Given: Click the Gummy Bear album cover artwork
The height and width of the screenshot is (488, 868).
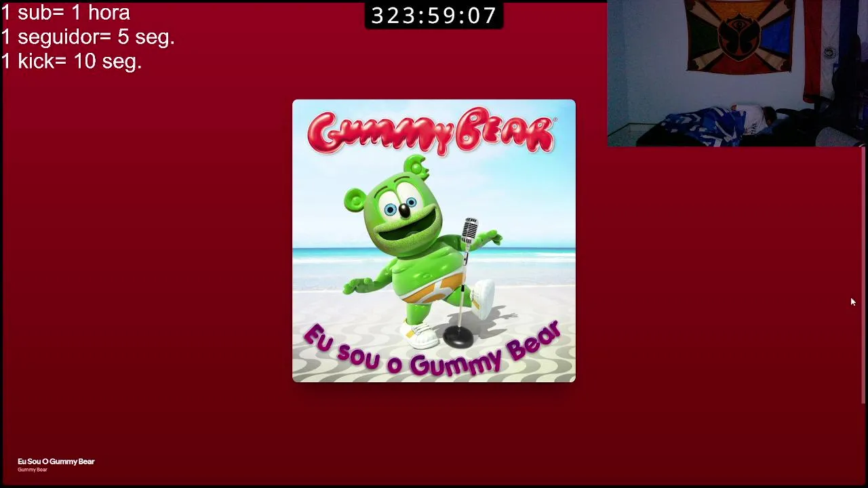Looking at the screenshot, I should (x=434, y=241).
